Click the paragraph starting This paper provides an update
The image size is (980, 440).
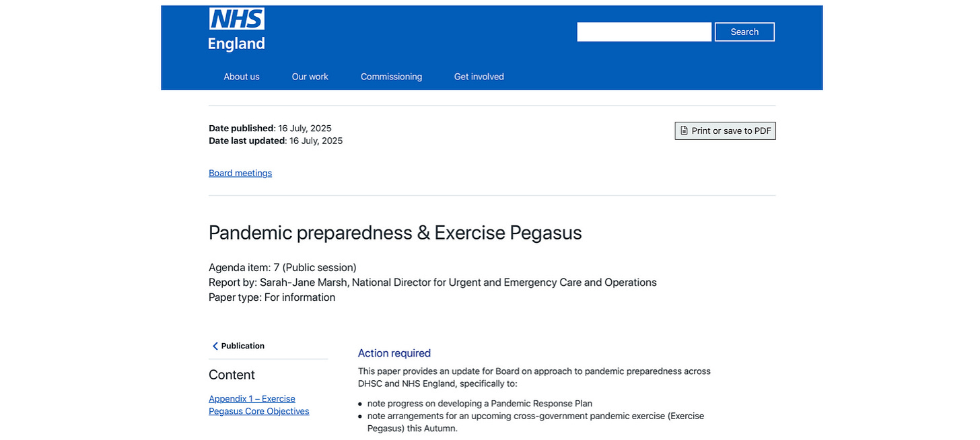(x=534, y=377)
